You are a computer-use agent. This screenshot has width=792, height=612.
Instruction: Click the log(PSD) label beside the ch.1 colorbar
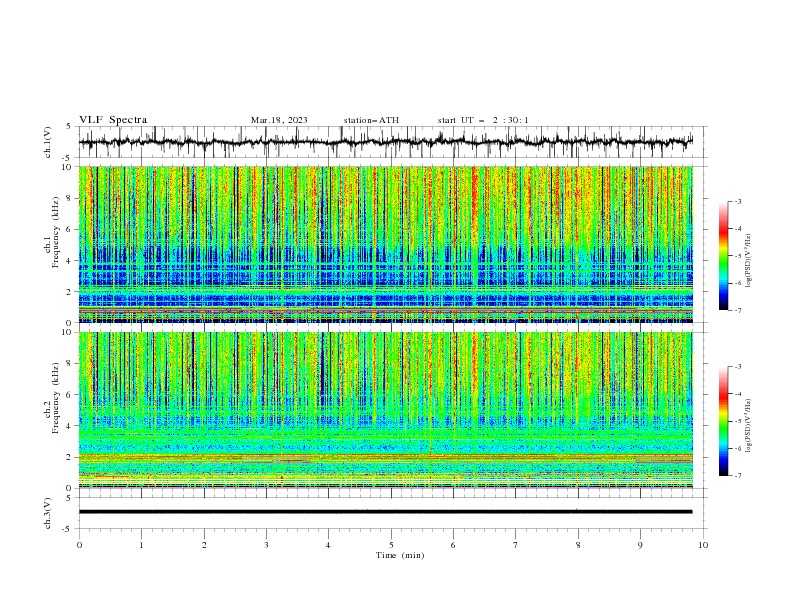748,261
